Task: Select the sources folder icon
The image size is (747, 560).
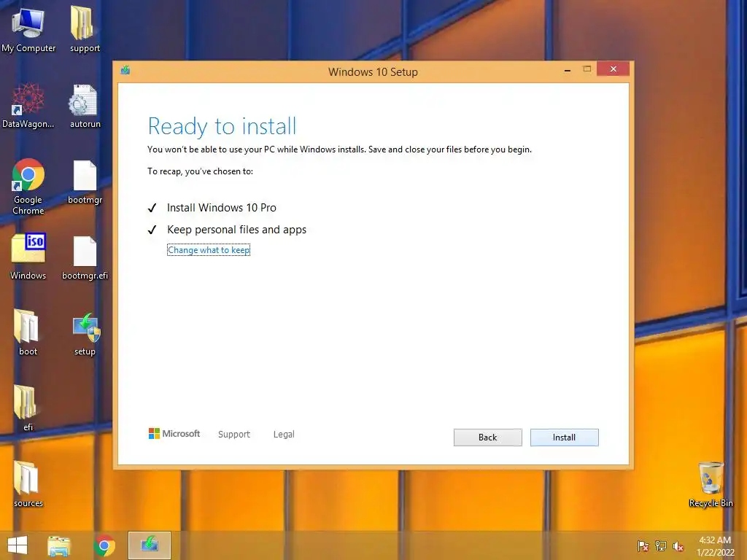Action: (x=28, y=484)
